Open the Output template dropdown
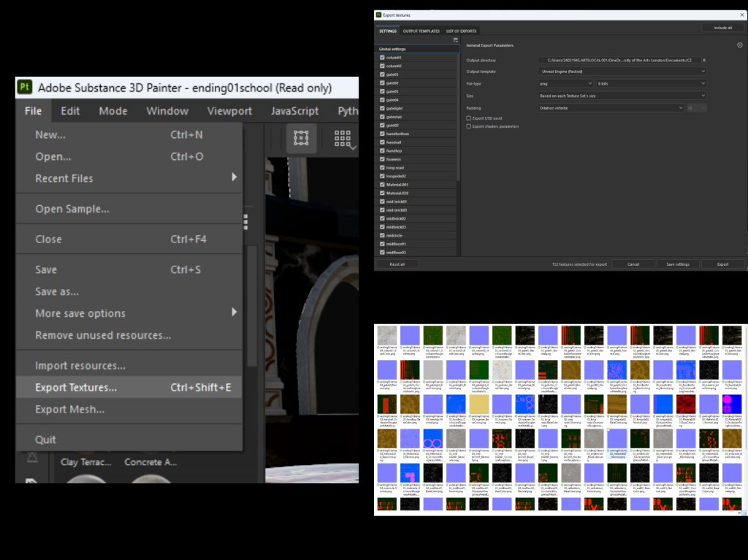 click(x=622, y=72)
